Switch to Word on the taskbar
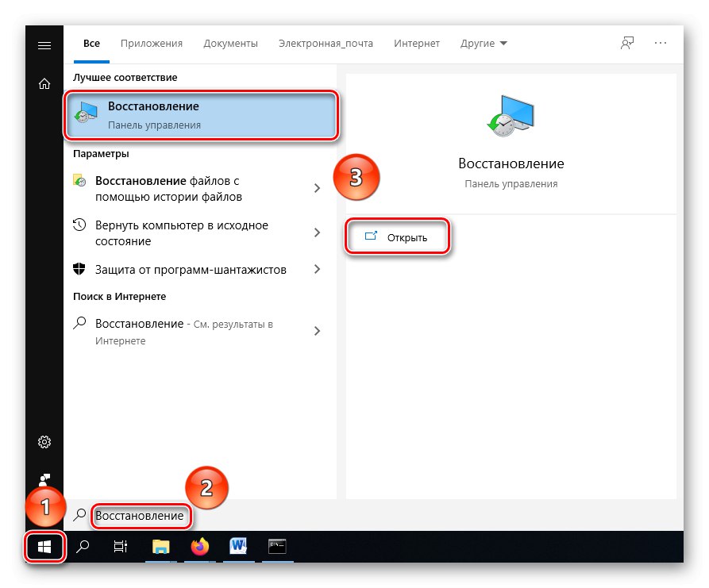The image size is (709, 588). point(238,547)
